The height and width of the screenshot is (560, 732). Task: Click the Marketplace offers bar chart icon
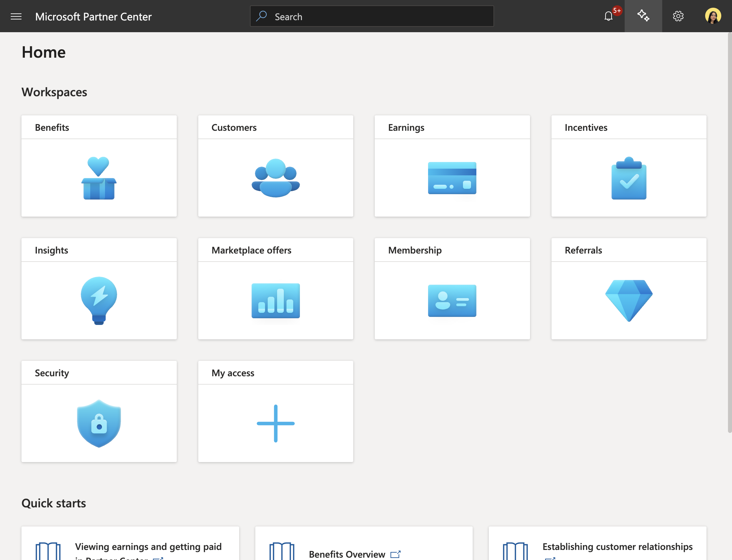click(276, 301)
